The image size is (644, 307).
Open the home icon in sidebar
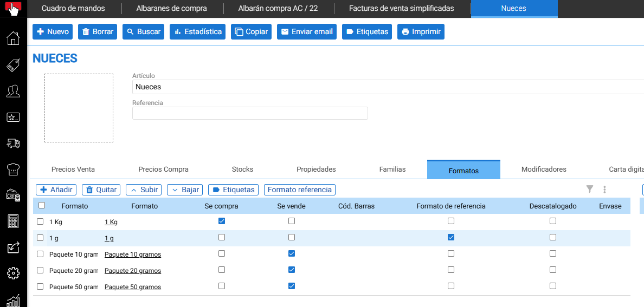point(13,38)
